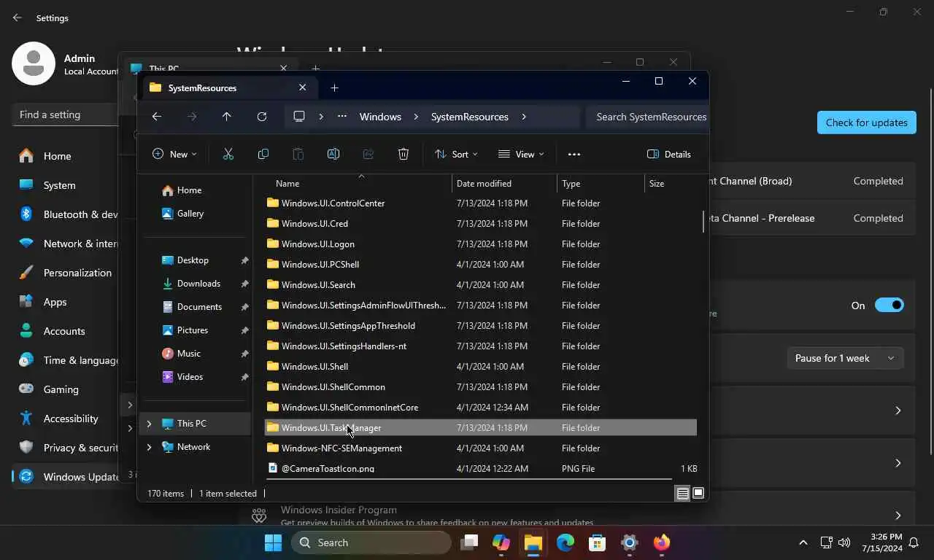Click the Rename icon in File Explorer toolbar
The image size is (934, 560).
coord(333,154)
